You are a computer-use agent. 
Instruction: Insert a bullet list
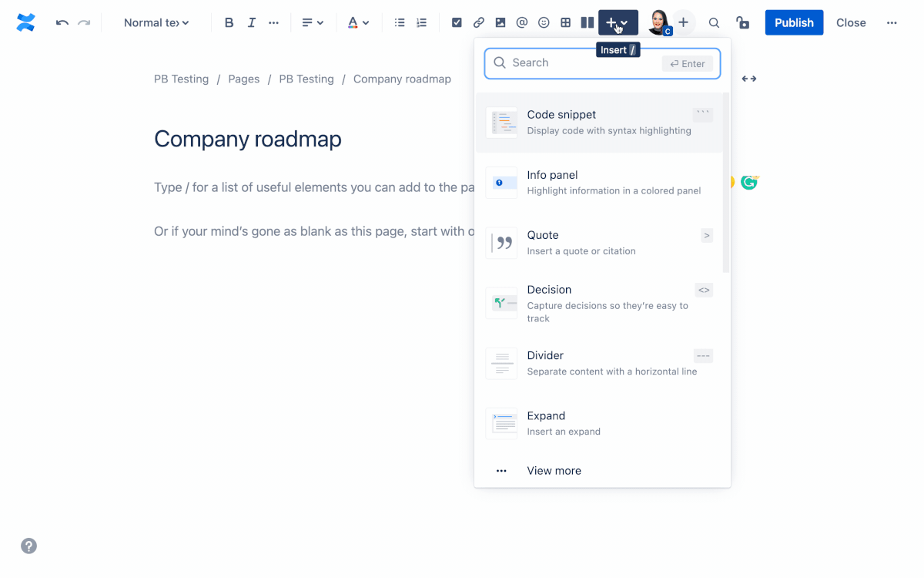pos(400,23)
